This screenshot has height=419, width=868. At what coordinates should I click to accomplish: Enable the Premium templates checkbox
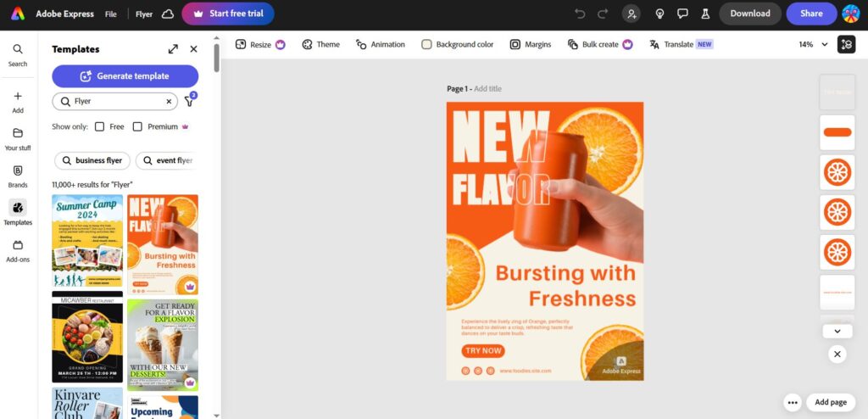(137, 126)
